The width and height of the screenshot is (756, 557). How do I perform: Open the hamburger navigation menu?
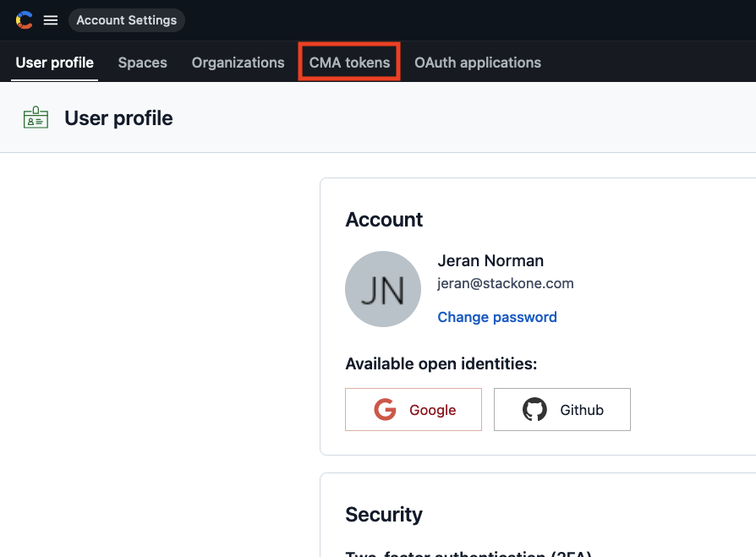pos(51,20)
